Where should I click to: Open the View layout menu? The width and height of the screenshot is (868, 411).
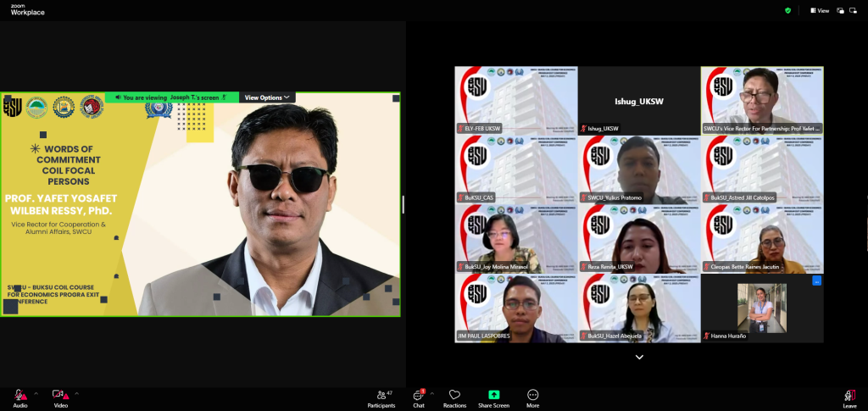(x=819, y=11)
